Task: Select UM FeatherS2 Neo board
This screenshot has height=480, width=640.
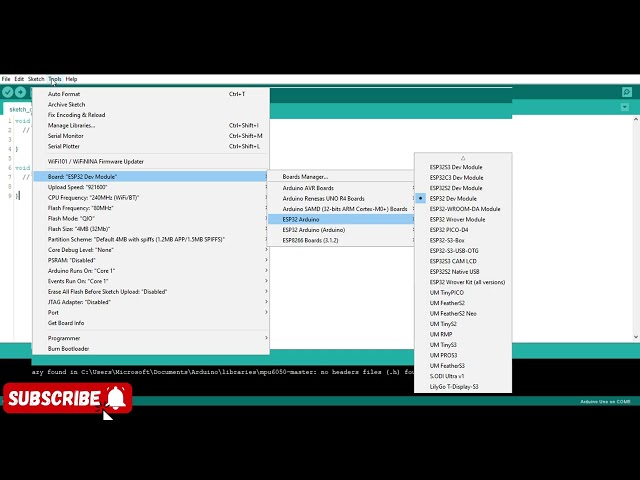Action: click(x=463, y=313)
